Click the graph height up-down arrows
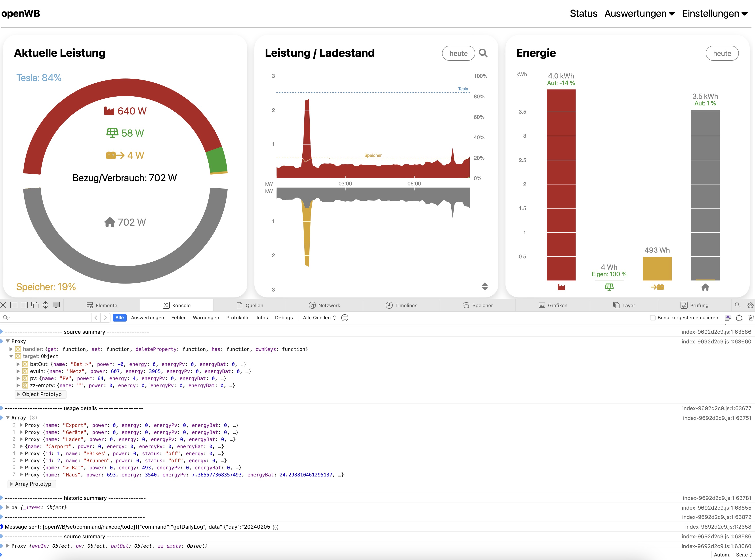The width and height of the screenshot is (755, 560). (484, 286)
